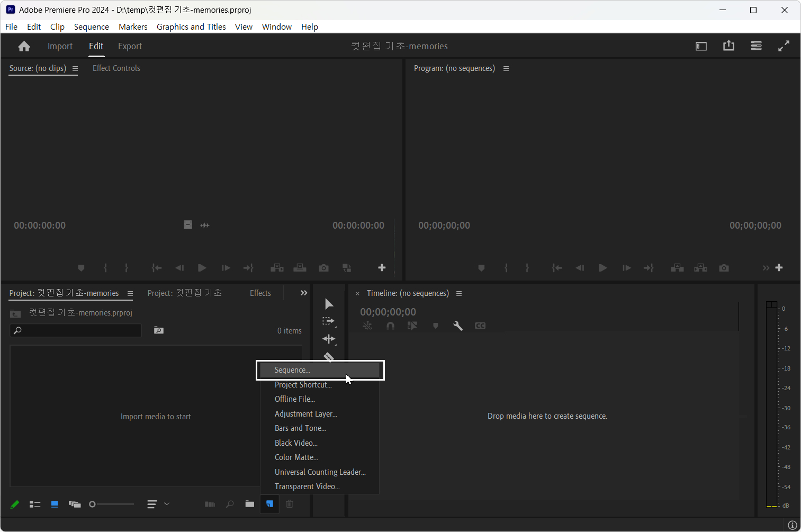The image size is (801, 532).
Task: Open Program monitor Button Editor plus
Action: pos(779,268)
